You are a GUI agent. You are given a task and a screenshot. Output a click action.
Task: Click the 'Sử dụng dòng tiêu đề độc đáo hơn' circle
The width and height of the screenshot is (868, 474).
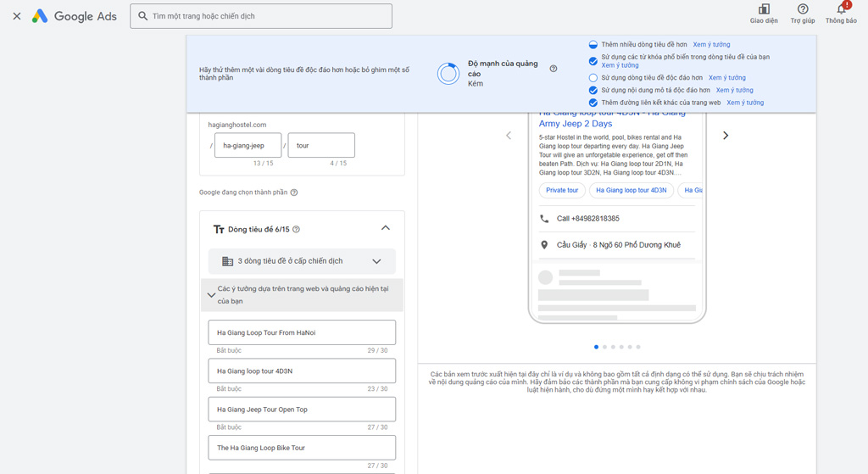coord(593,77)
